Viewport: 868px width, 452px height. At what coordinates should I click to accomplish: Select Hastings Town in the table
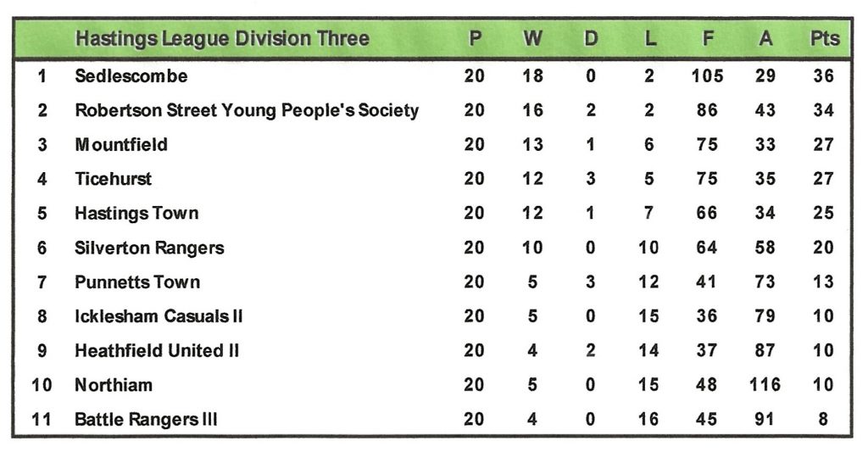[x=136, y=214]
